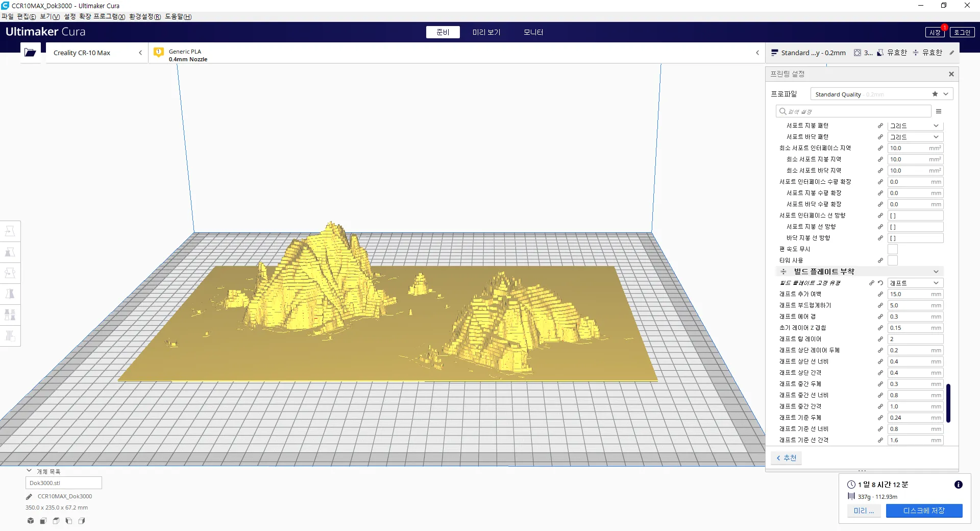This screenshot has width=980, height=531.
Task: Open 빌드 플레이트 고정 유형 래프트 dropdown
Action: [915, 283]
